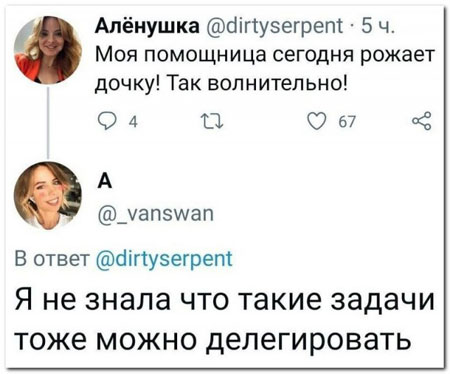Click reply text Я не знала что такие задачи
This screenshot has height=374, width=450.
pyautogui.click(x=225, y=300)
